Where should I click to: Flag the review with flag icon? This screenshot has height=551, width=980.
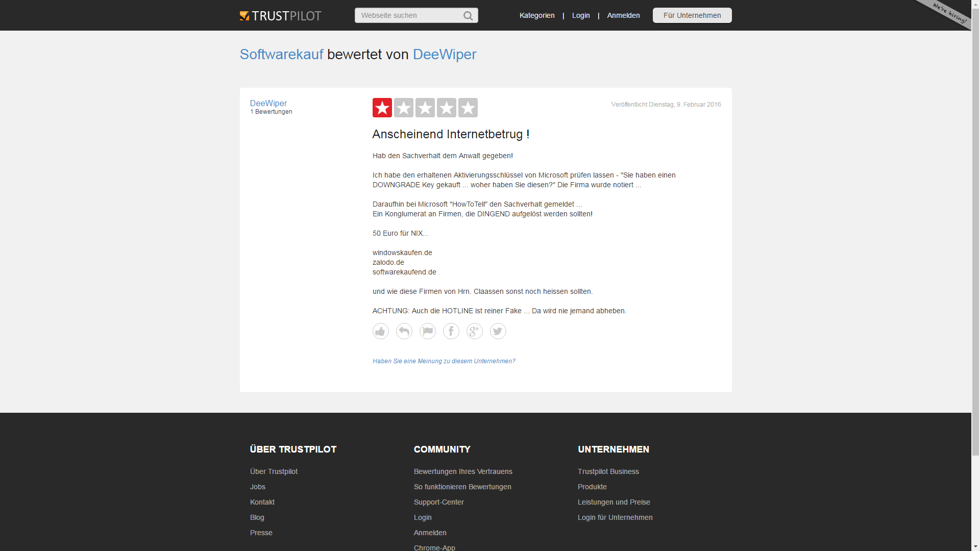[x=428, y=331]
